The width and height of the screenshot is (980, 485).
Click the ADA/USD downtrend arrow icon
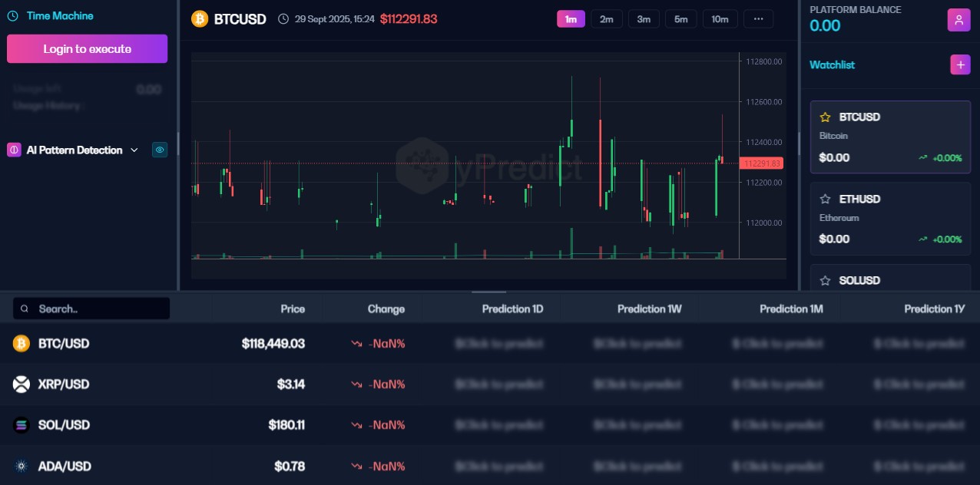[x=356, y=467]
